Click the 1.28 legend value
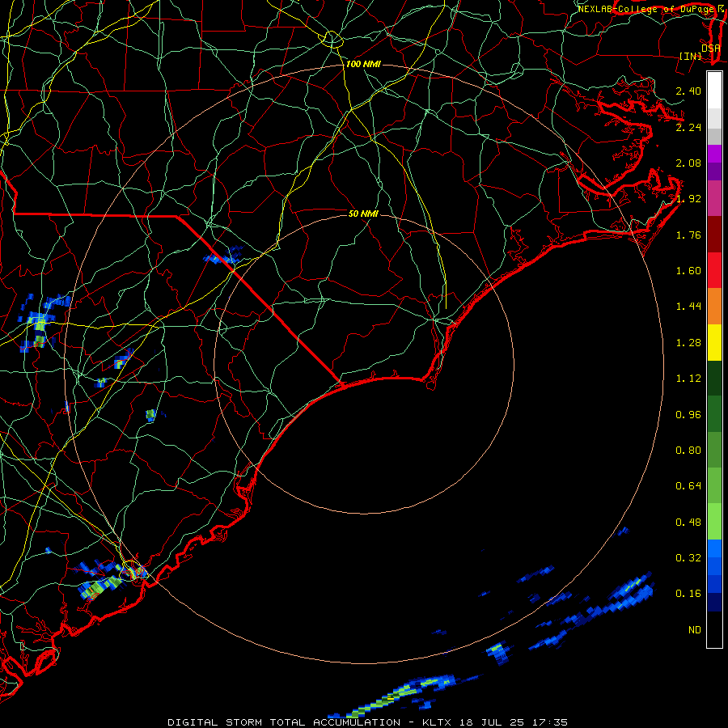Image resolution: width=728 pixels, height=728 pixels. click(688, 343)
